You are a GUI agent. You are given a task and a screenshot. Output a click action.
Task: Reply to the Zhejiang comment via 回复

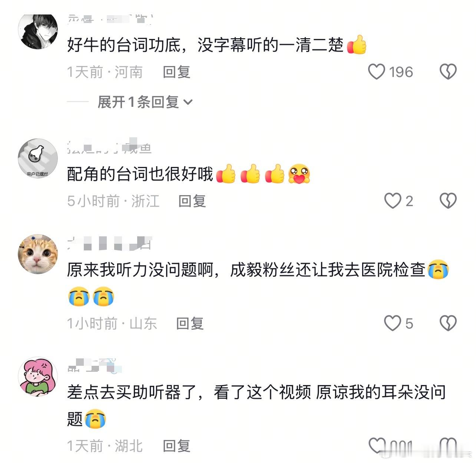pyautogui.click(x=192, y=201)
